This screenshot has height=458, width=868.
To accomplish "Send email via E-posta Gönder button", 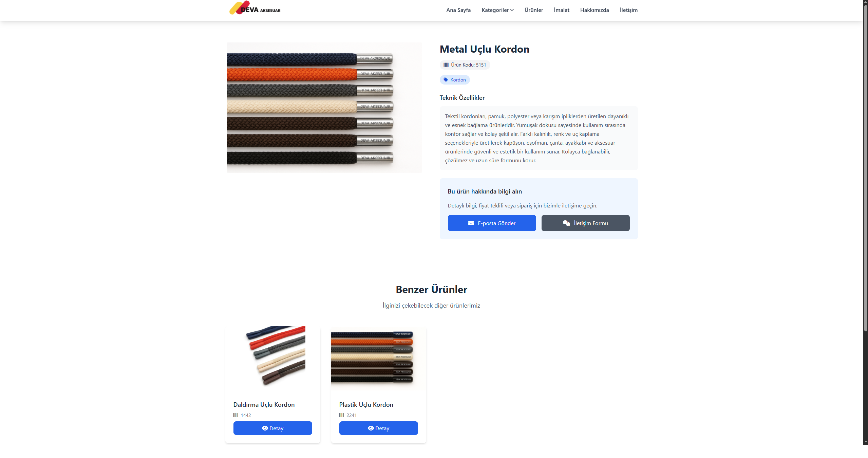I will (x=492, y=223).
